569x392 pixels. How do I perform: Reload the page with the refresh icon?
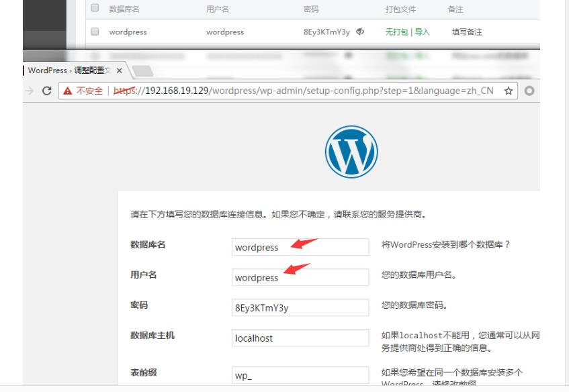47,91
